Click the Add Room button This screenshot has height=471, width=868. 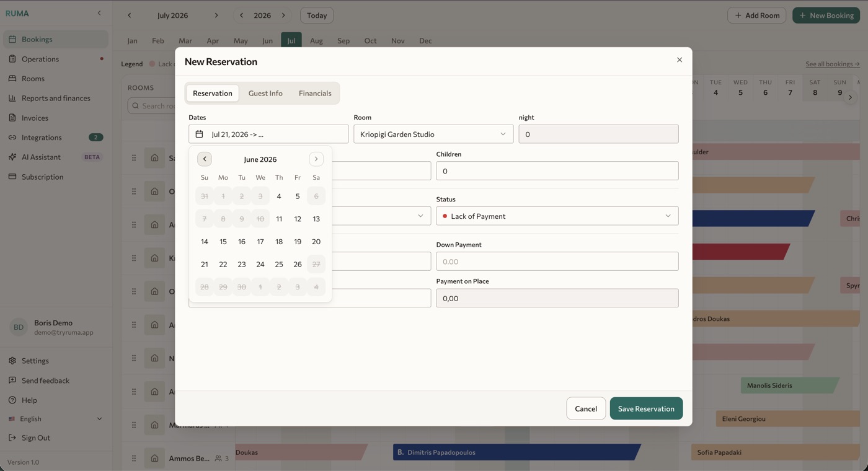coord(757,15)
